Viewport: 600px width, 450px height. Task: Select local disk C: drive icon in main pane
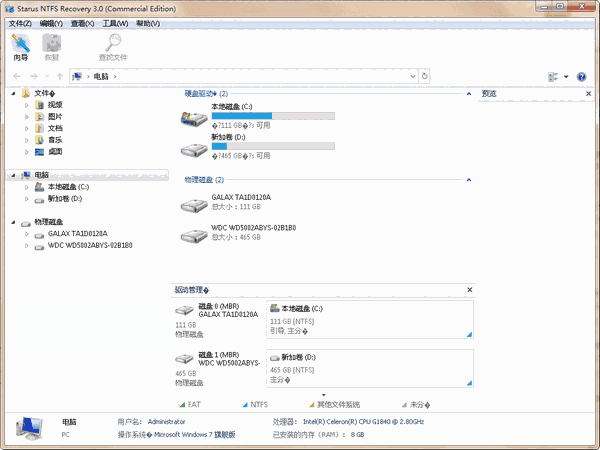pos(194,119)
